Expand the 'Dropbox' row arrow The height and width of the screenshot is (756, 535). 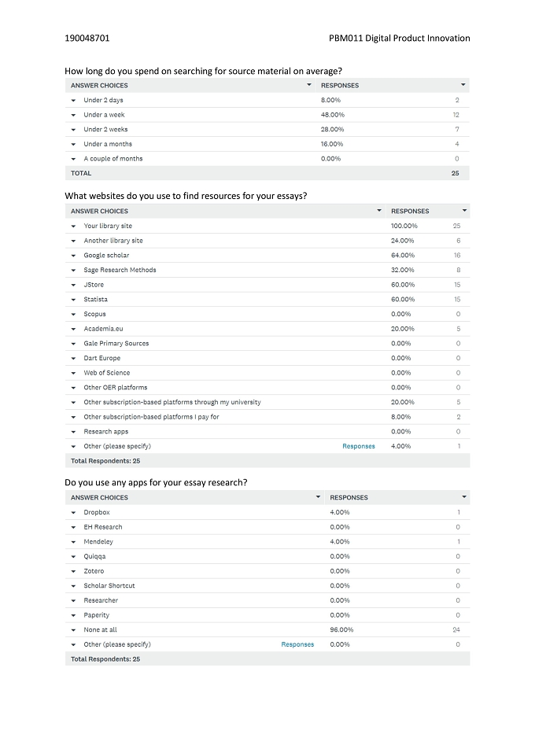coord(73,512)
